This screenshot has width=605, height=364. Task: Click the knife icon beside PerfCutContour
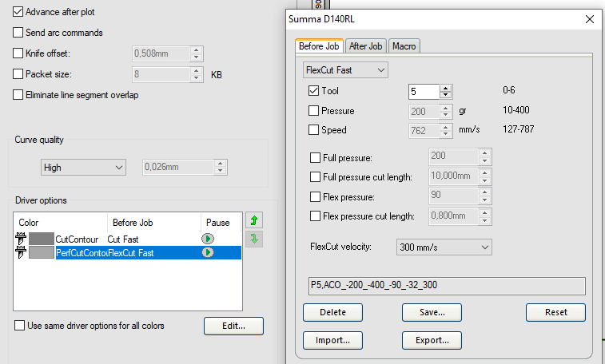(21, 253)
